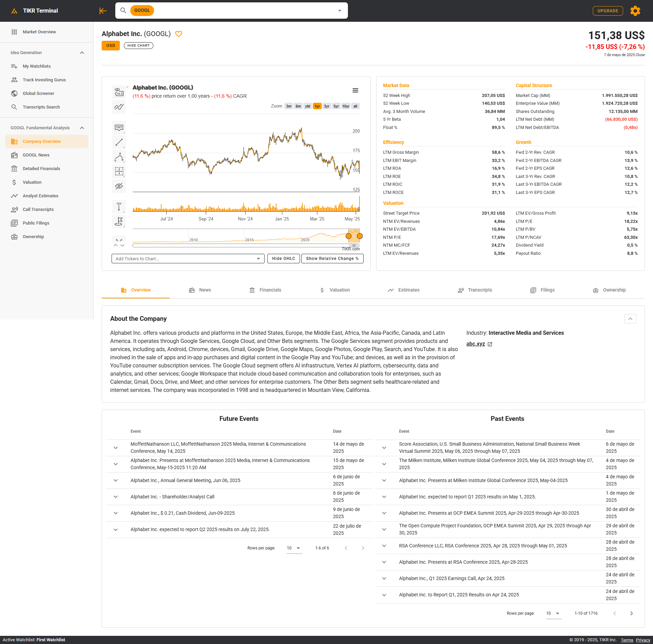The image size is (653, 644).
Task: Collapse the Idea Generation sidebar group
Action: [82, 53]
